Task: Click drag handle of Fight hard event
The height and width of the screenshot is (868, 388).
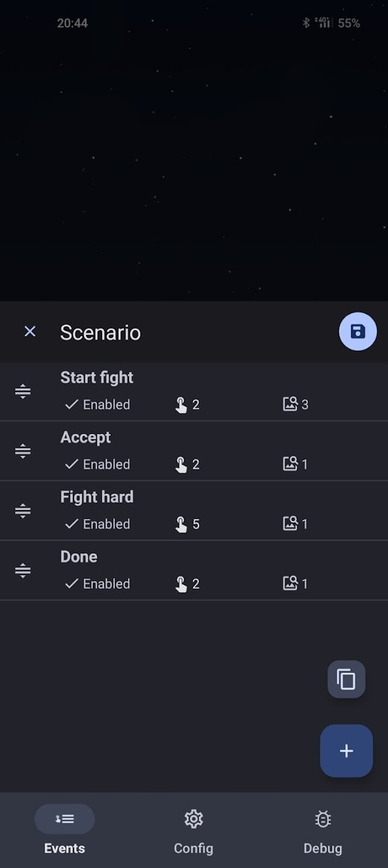Action: coord(23,511)
